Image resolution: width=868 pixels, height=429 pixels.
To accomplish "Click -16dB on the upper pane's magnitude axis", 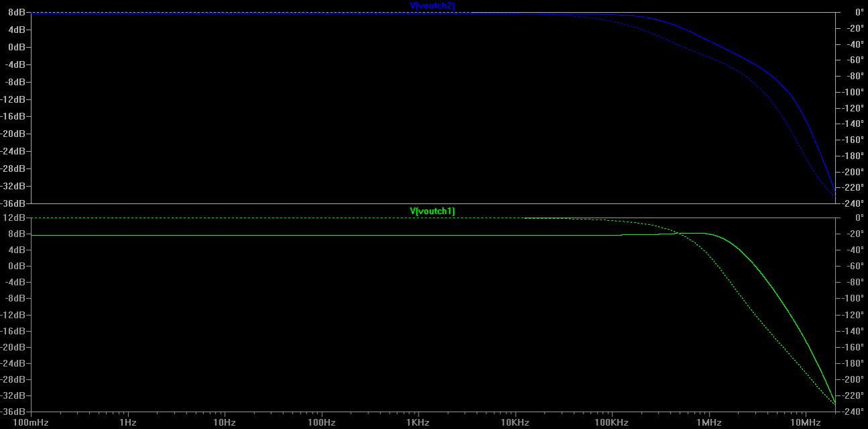I will point(14,117).
